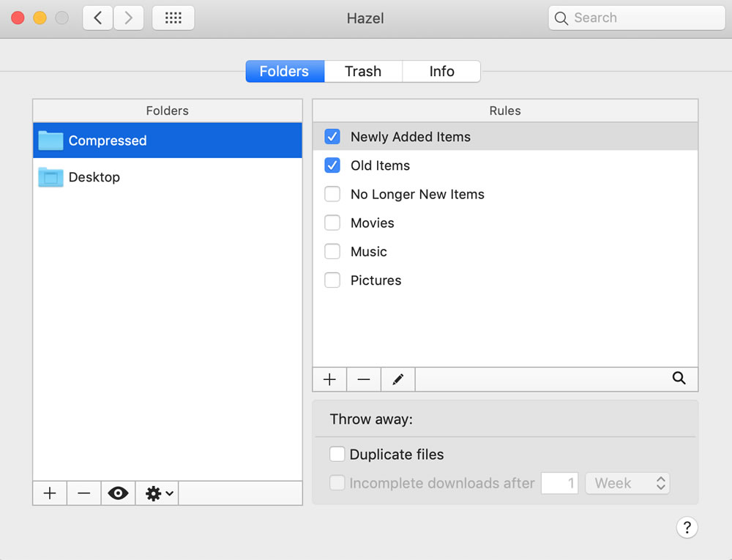This screenshot has height=560, width=732.
Task: Click the search magnifier icon in the title bar
Action: click(x=561, y=18)
